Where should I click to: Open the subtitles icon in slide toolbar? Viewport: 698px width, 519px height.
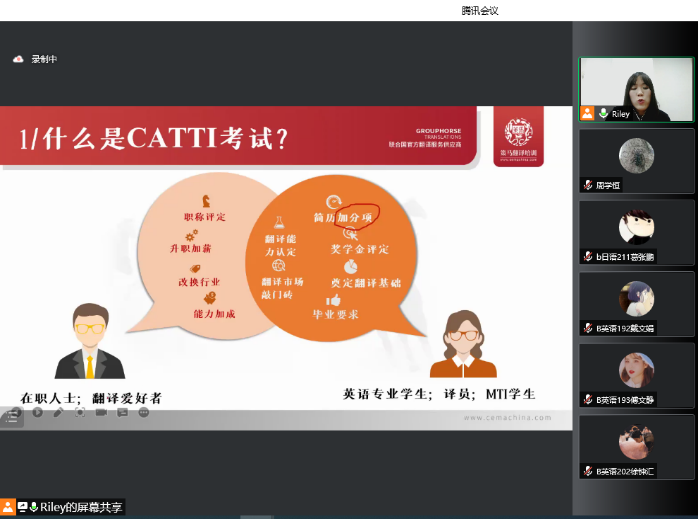click(122, 412)
